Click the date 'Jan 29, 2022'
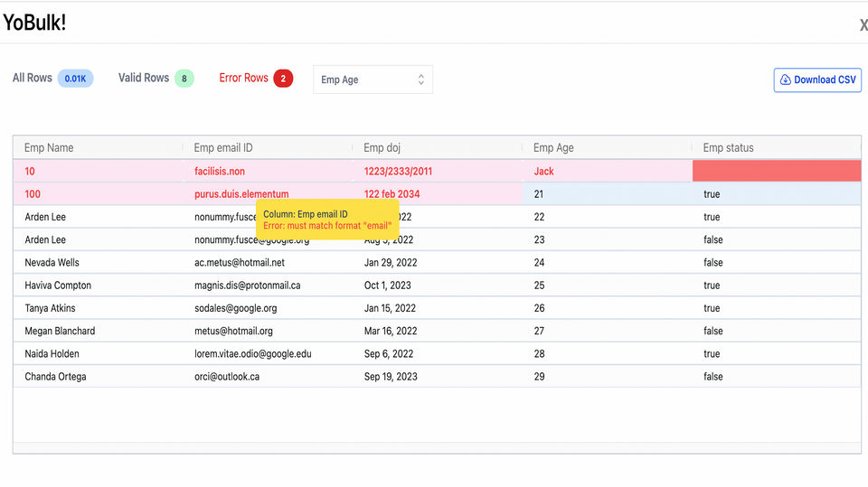This screenshot has height=487, width=868. coord(391,262)
